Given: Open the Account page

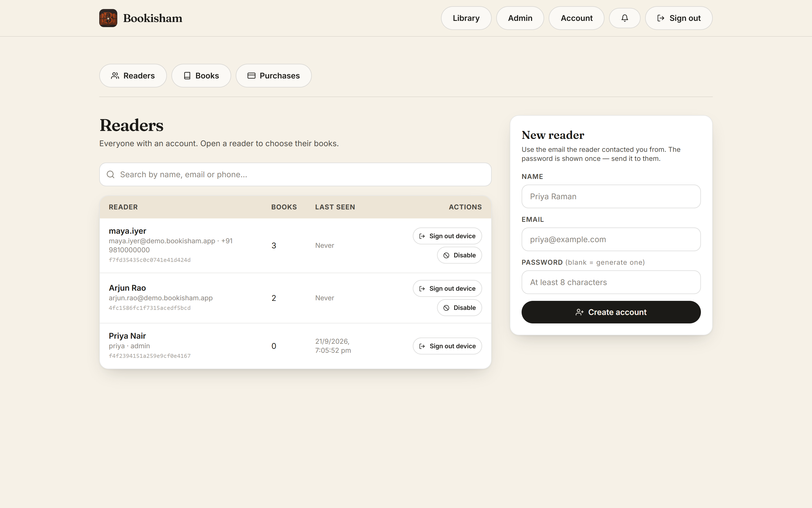Looking at the screenshot, I should pyautogui.click(x=577, y=18).
